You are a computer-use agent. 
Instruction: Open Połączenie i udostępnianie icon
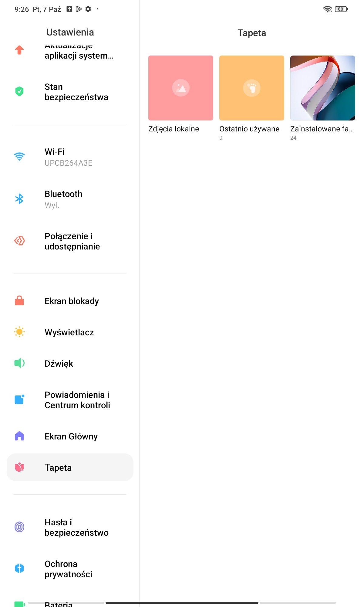click(x=19, y=241)
